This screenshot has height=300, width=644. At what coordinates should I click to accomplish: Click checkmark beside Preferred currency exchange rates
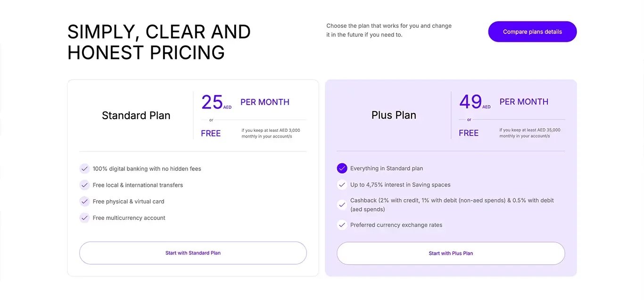click(342, 225)
